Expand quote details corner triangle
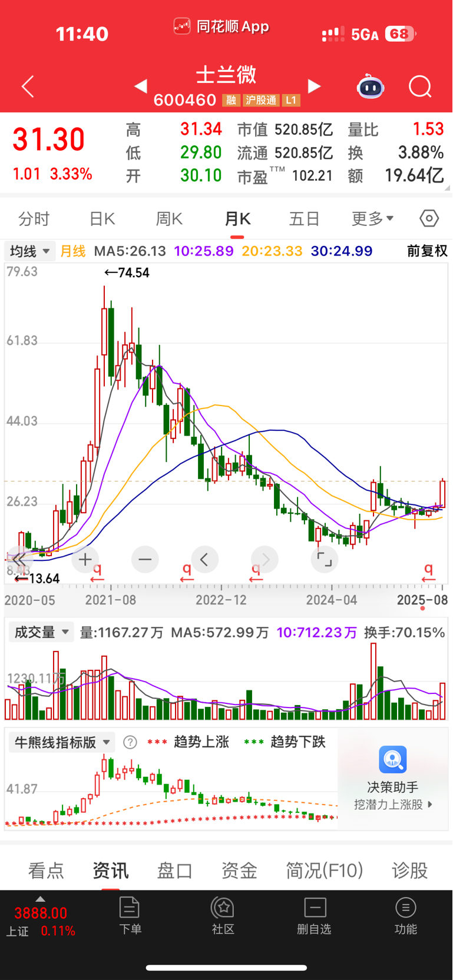This screenshot has height=980, width=453. pos(448,188)
